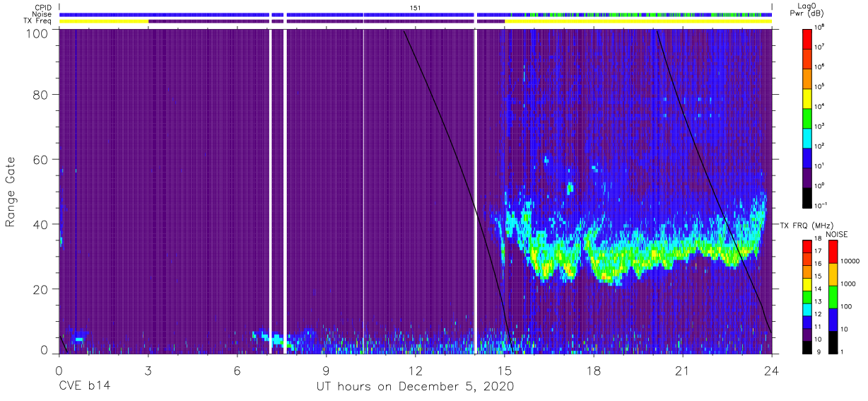868x401 pixels.
Task: Pick the yellow segment of Lag0 power colorbar
Action: [807, 97]
